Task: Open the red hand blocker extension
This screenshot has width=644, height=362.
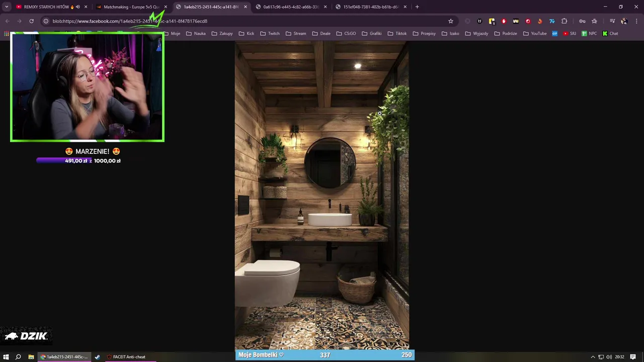Action: pos(504,21)
